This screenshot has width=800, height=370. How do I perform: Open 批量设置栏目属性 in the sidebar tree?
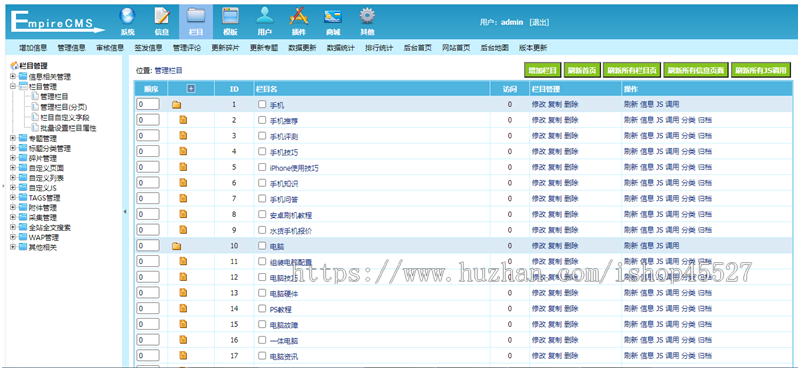[x=68, y=128]
